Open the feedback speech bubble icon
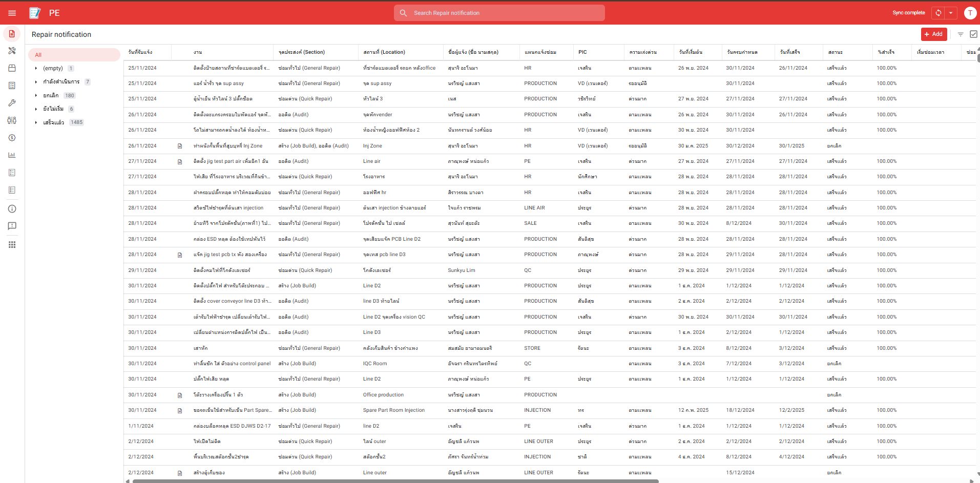The image size is (980, 483). pos(12,226)
